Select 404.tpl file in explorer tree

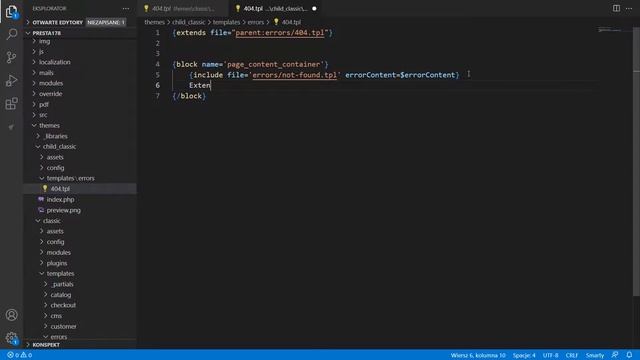coord(60,189)
